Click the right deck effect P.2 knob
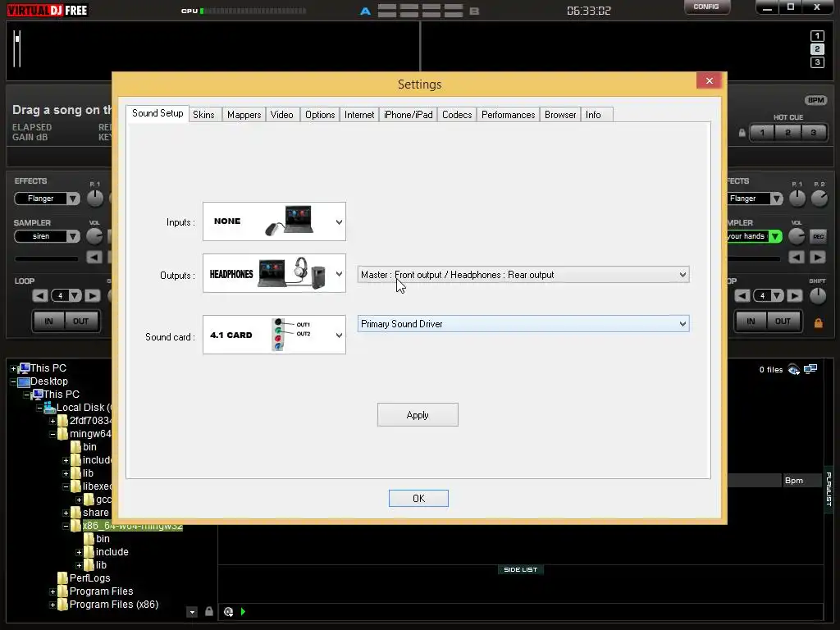The height and width of the screenshot is (630, 840). (819, 199)
